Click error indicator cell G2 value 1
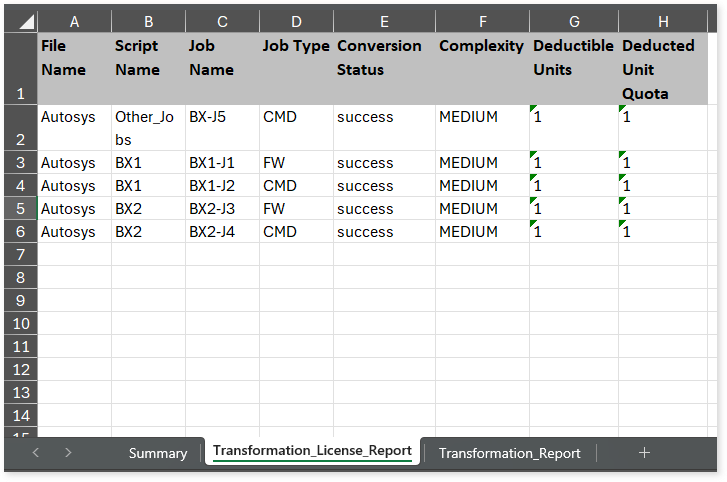Image resolution: width=727 pixels, height=482 pixels. click(x=574, y=127)
